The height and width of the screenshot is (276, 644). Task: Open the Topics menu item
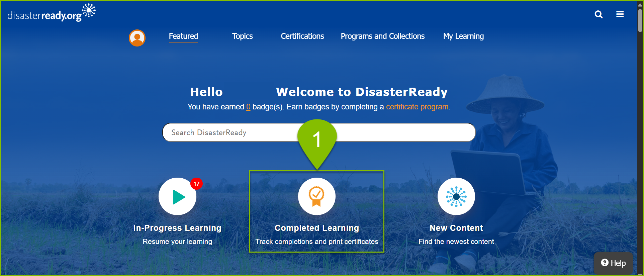tap(243, 36)
